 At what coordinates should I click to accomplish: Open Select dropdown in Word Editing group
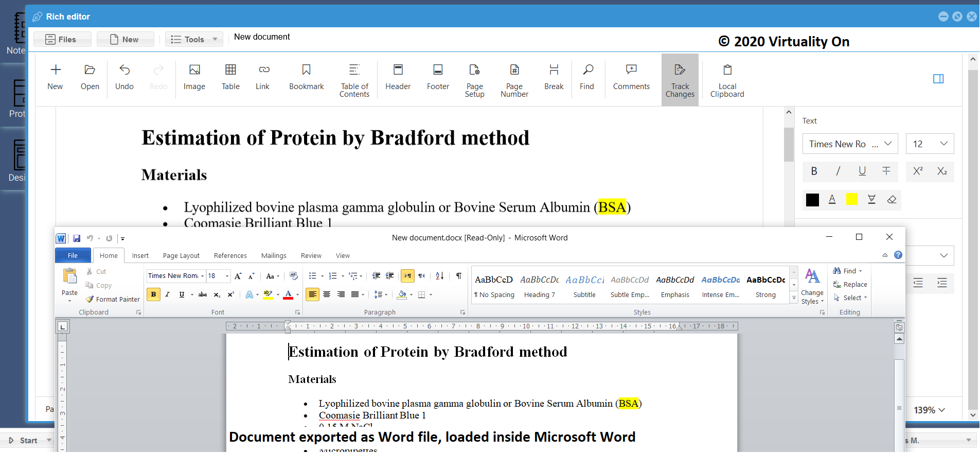coord(850,298)
